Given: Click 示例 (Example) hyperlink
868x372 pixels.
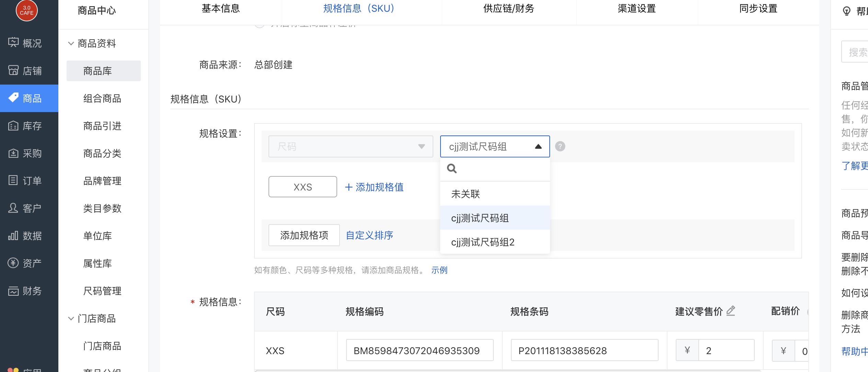Looking at the screenshot, I should 439,271.
